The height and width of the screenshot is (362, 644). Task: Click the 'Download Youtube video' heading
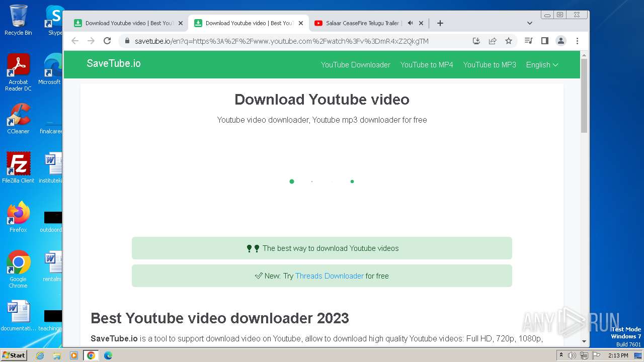[x=322, y=100]
